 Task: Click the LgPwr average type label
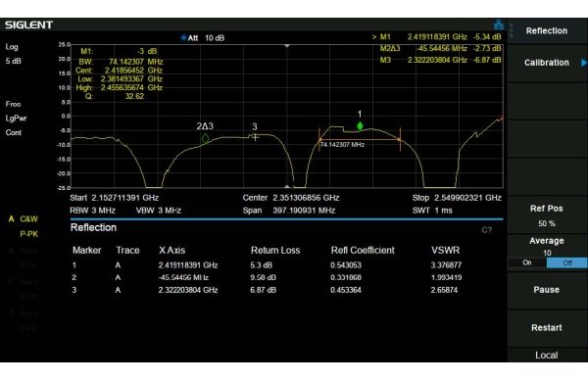[x=16, y=119]
